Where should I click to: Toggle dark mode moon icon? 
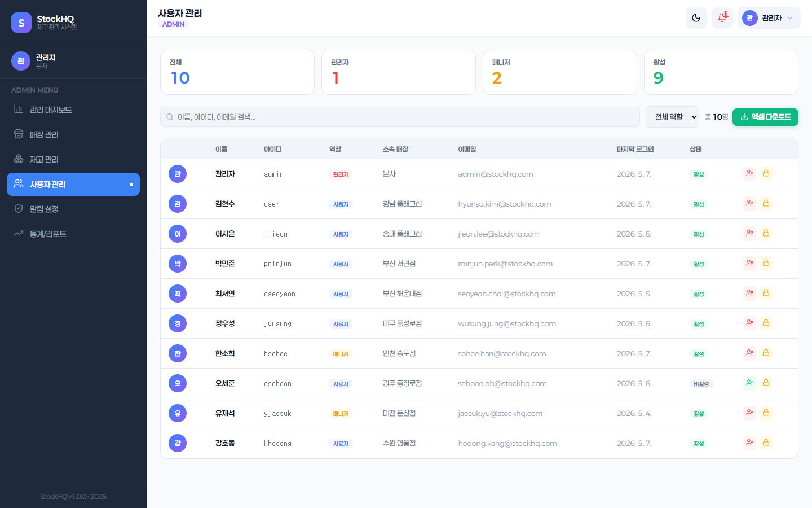tap(696, 18)
